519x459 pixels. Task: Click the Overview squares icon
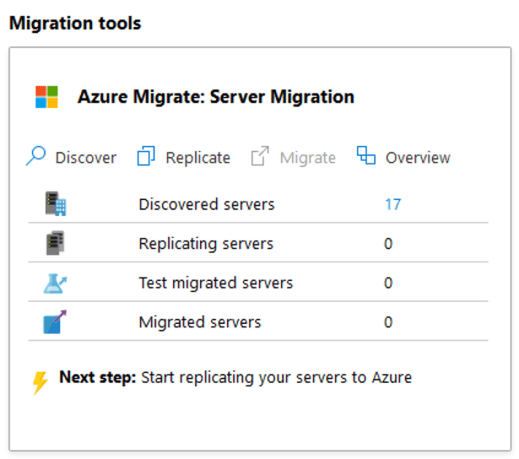tap(366, 155)
